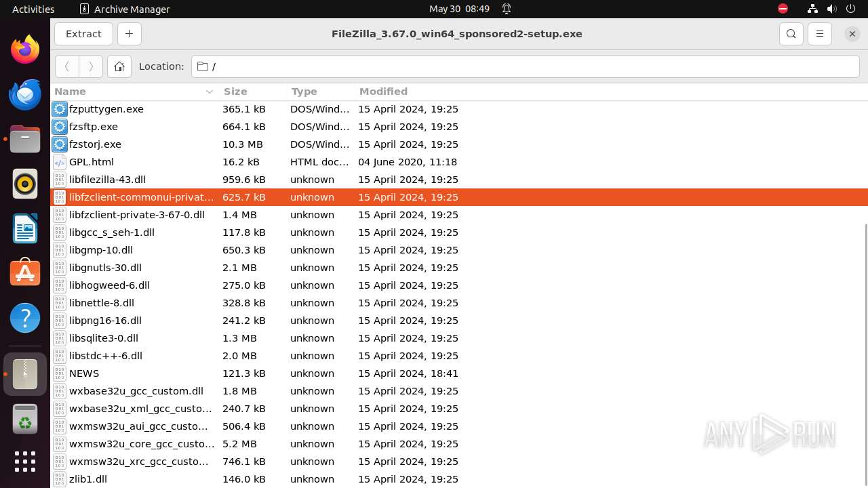Select the libfilezilla-43.dll file icon
This screenshot has width=868, height=488.
pos(60,180)
